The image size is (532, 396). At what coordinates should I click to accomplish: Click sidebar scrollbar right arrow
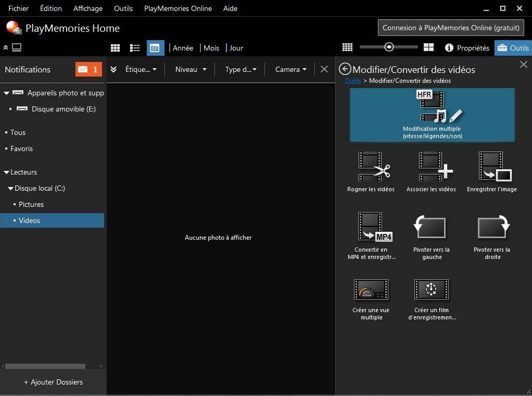[x=101, y=366]
